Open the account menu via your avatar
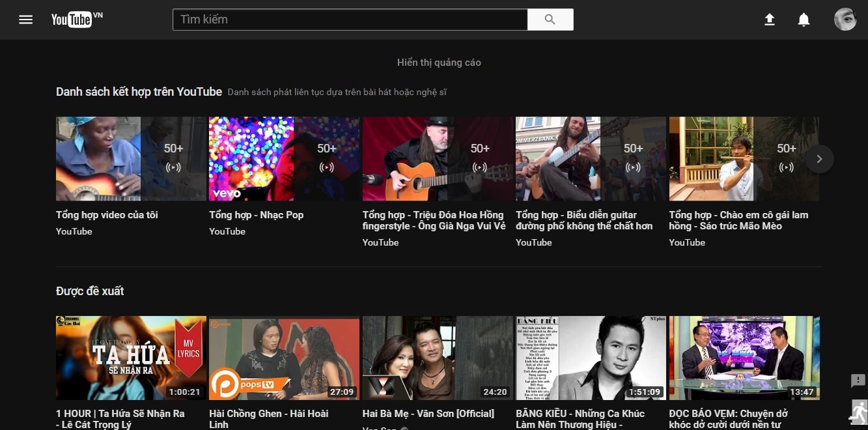This screenshot has height=430, width=868. pyautogui.click(x=845, y=20)
